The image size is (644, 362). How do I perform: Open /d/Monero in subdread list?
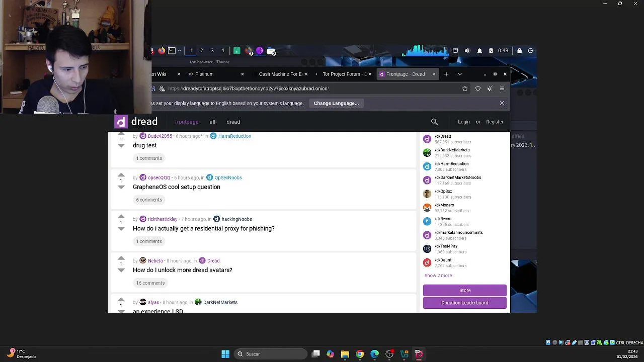click(x=444, y=205)
